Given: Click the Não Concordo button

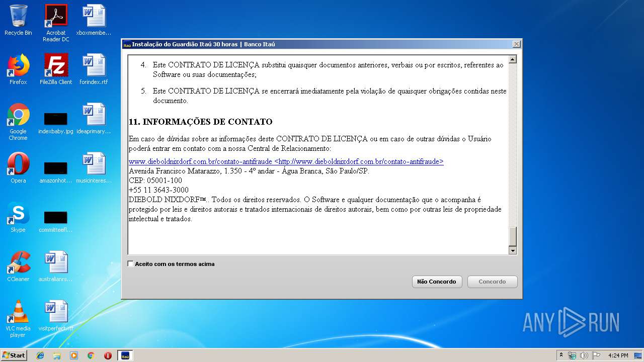Looking at the screenshot, I should pyautogui.click(x=437, y=282).
